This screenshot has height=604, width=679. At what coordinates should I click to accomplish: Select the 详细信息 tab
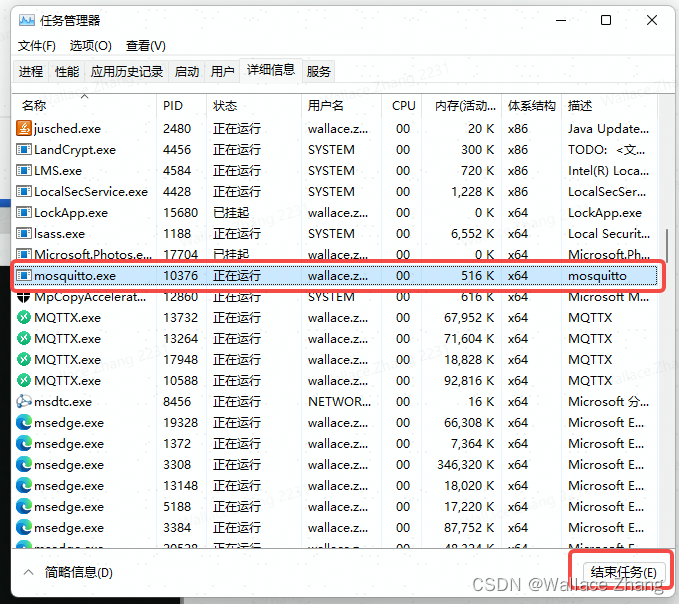(271, 70)
